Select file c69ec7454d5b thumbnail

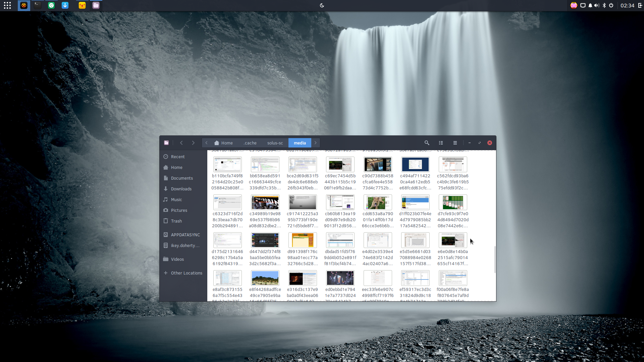coord(340,165)
